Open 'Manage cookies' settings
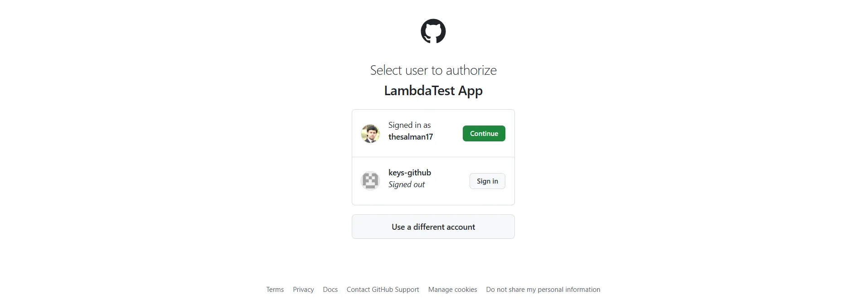 tap(452, 289)
